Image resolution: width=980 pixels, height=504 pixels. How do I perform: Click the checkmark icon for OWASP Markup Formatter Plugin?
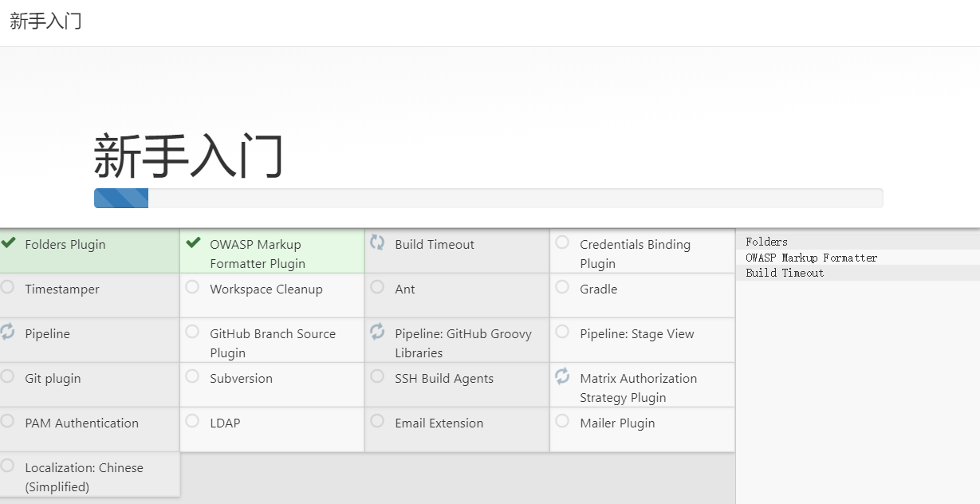click(x=193, y=242)
